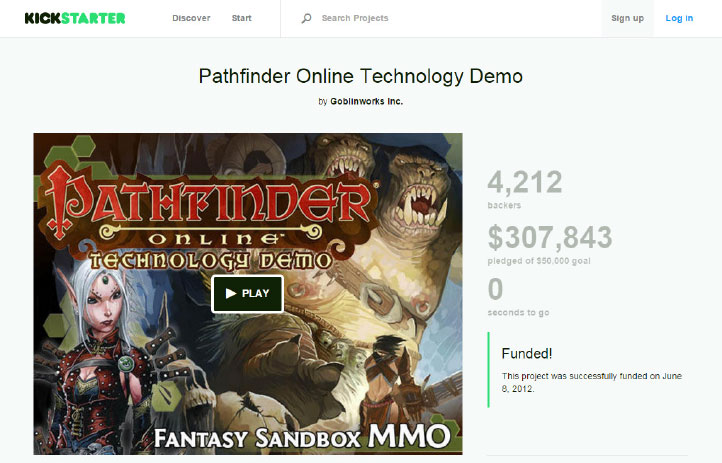The image size is (722, 463).
Task: Click the Funded! status heading
Action: (527, 353)
